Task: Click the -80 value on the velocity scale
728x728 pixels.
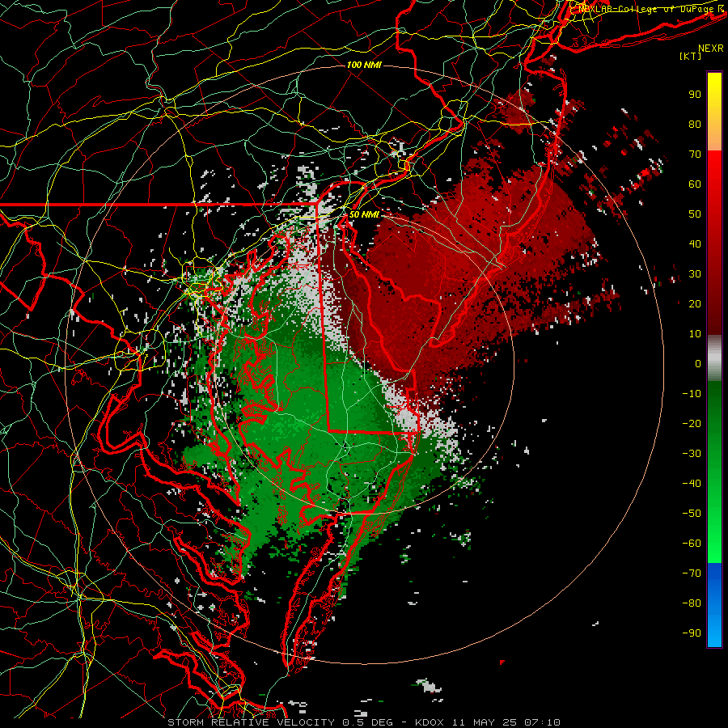Action: pyautogui.click(x=692, y=603)
